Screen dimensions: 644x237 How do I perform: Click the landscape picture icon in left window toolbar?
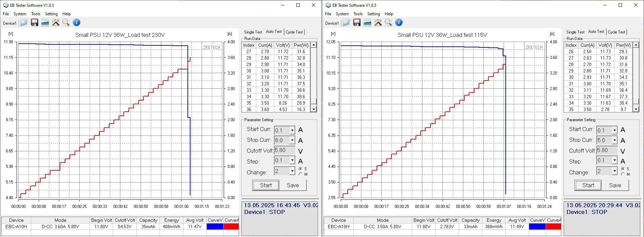[45, 23]
